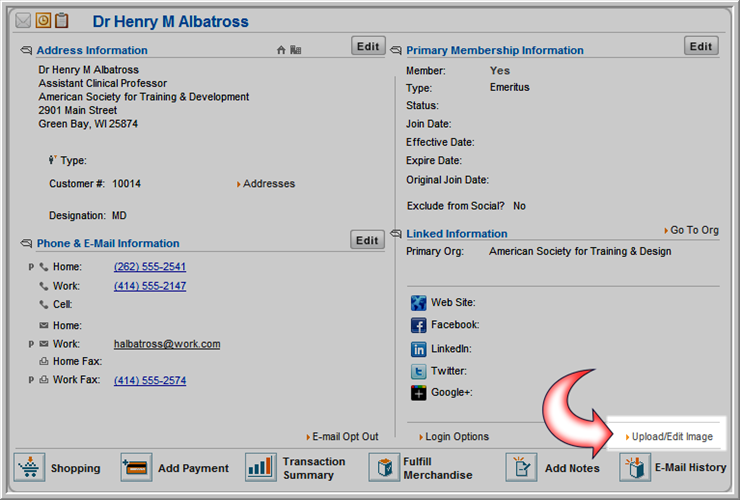This screenshot has width=740, height=500.
Task: Edit the Primary Membership Information section
Action: pyautogui.click(x=701, y=46)
